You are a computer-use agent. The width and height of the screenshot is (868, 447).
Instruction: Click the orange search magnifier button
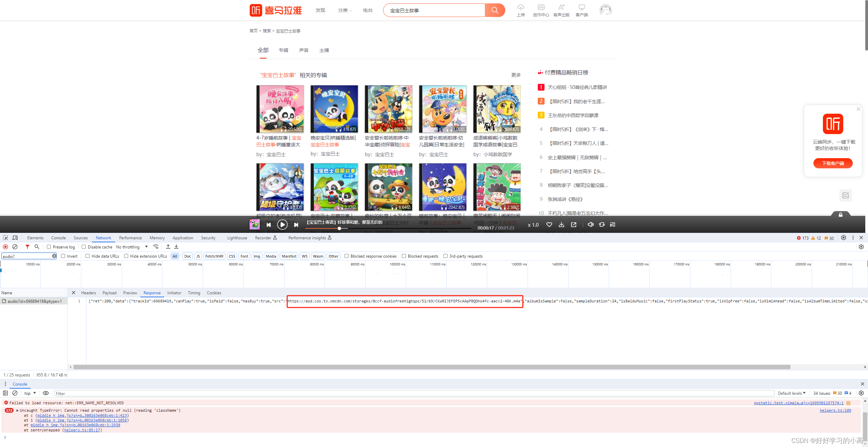click(x=495, y=10)
